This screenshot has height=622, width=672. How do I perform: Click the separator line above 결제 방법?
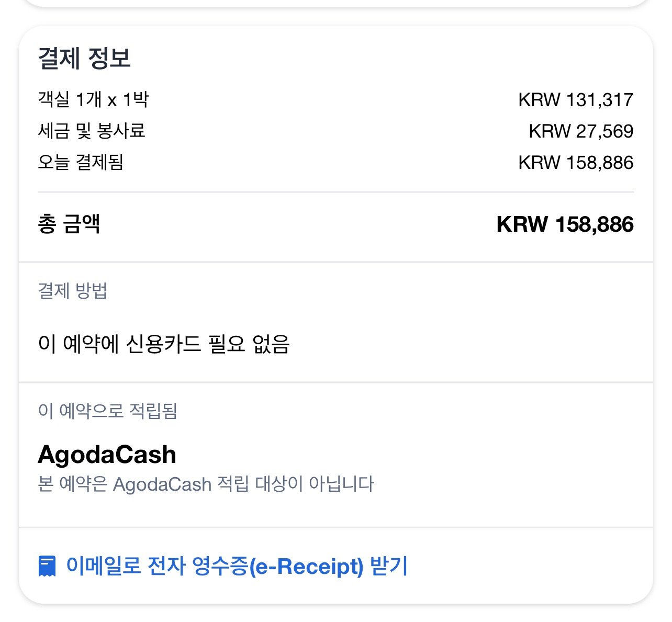click(336, 262)
